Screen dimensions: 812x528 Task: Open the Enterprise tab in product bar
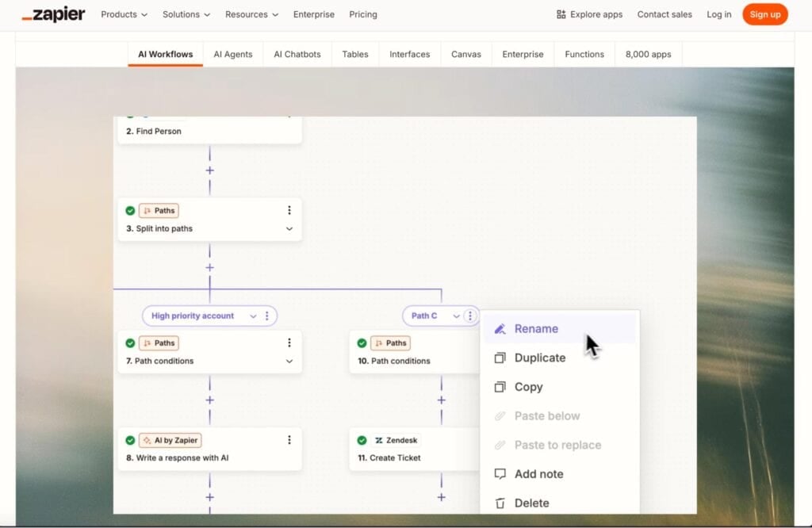point(523,55)
